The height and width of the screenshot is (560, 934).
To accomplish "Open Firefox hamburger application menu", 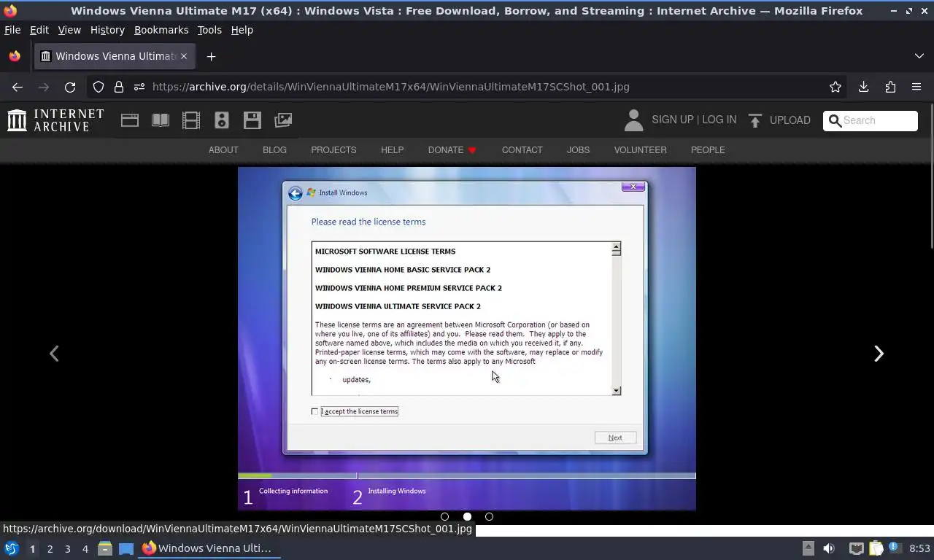I will [x=916, y=87].
